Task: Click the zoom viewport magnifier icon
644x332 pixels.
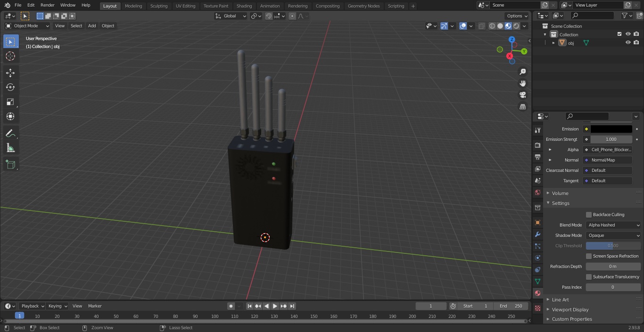Action: click(522, 72)
